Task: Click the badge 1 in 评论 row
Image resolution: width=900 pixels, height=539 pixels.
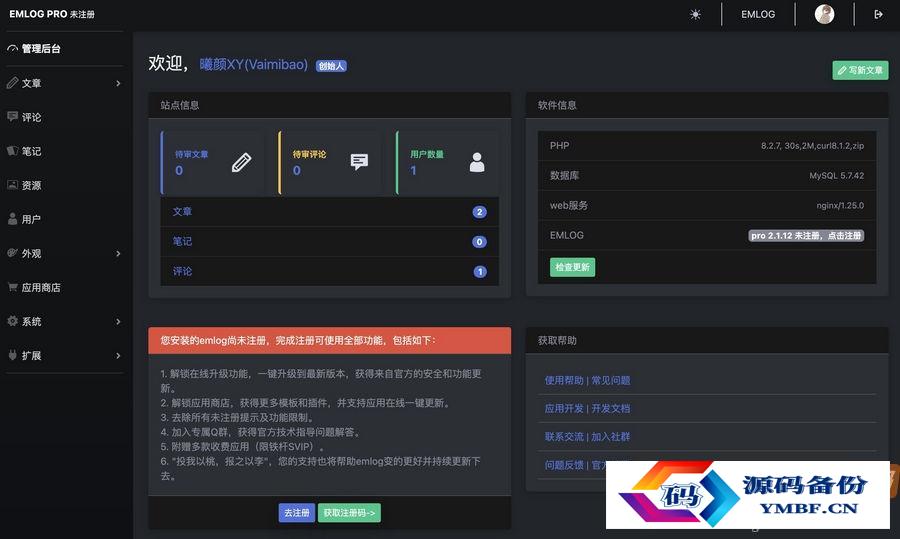Action: [x=480, y=272]
